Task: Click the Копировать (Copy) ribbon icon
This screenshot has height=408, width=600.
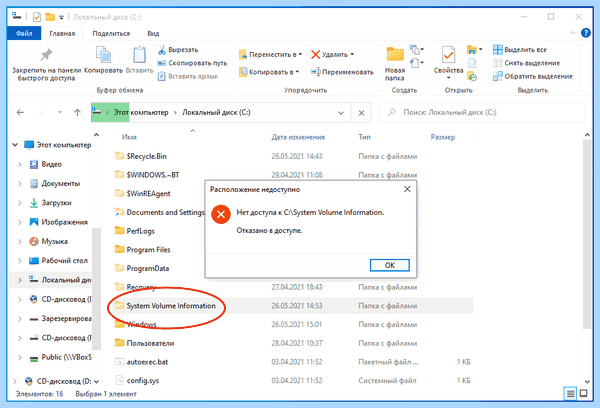Action: pos(103,55)
